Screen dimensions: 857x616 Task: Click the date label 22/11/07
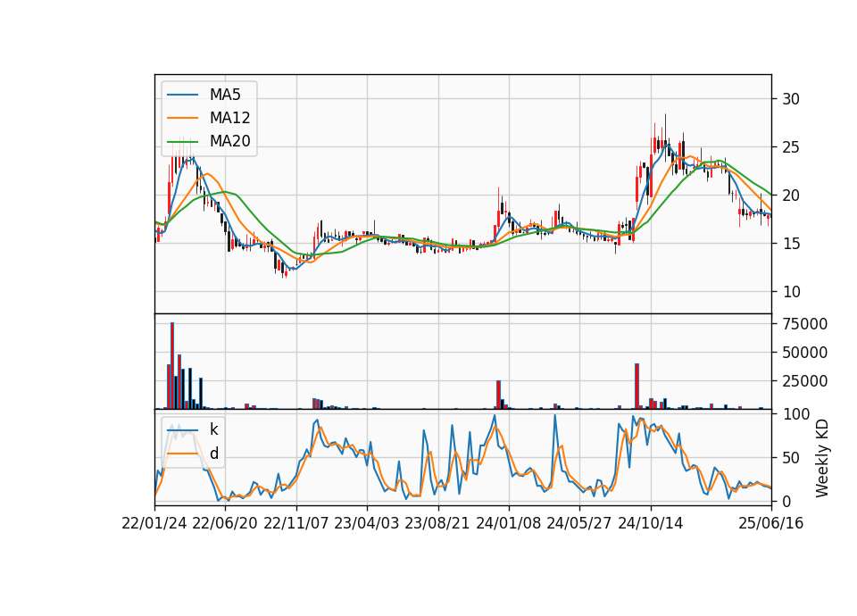click(x=296, y=524)
